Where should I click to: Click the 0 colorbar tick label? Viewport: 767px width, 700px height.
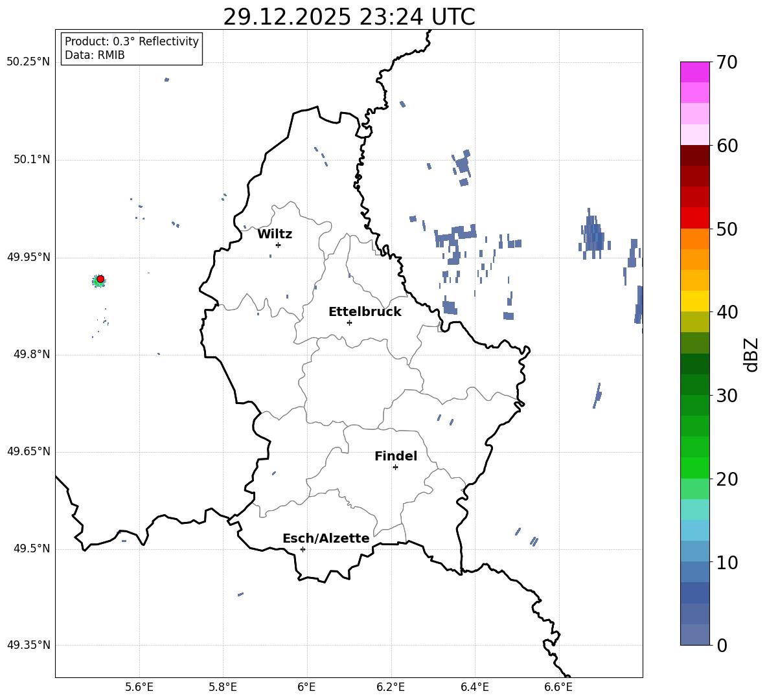point(722,645)
